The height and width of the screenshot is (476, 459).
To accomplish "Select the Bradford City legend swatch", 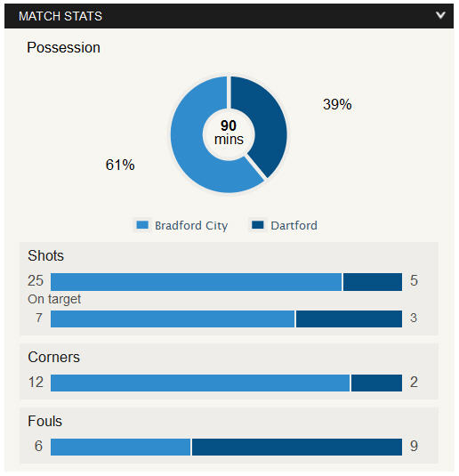I will pos(142,225).
